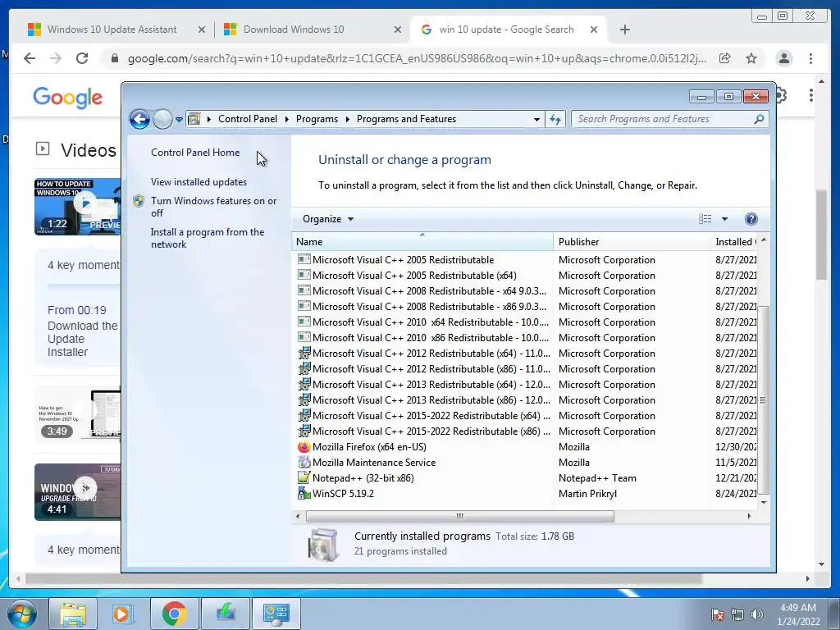Open Chrome three-dot menu
The width and height of the screenshot is (840, 630).
coord(810,58)
